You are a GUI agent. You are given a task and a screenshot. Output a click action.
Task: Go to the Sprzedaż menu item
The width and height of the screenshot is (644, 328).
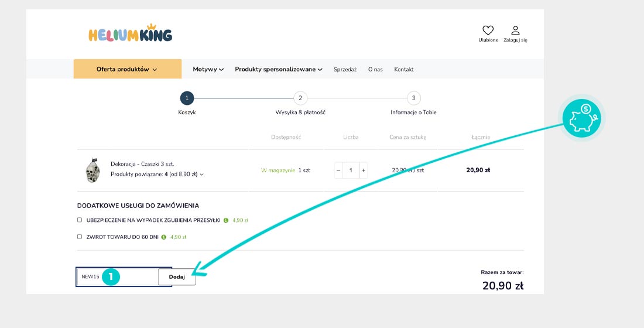point(345,69)
